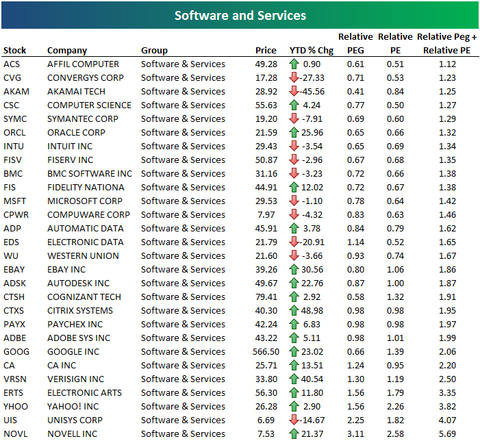This screenshot has height=441, width=480.
Task: Click the green up arrow in GOOG row
Action: click(294, 351)
